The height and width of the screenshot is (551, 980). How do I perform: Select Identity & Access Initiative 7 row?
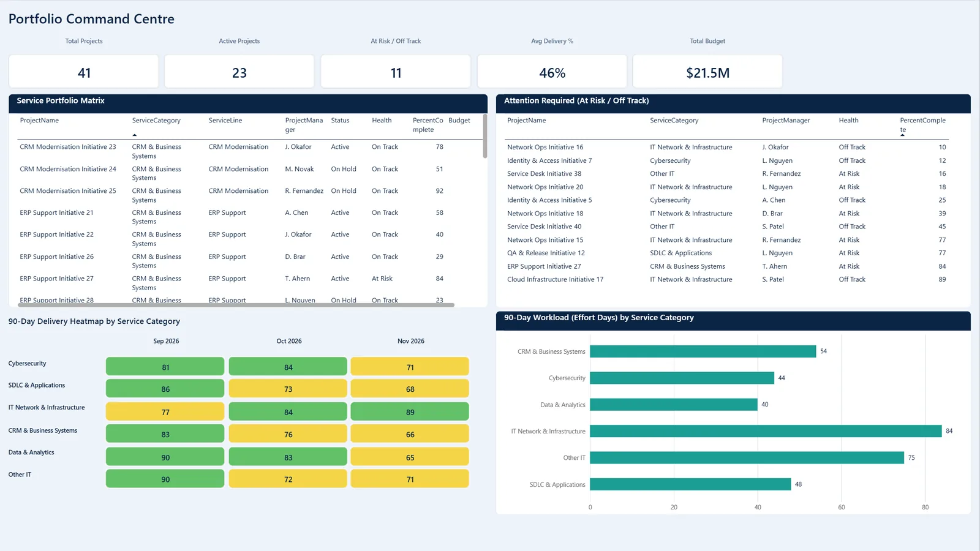click(728, 160)
